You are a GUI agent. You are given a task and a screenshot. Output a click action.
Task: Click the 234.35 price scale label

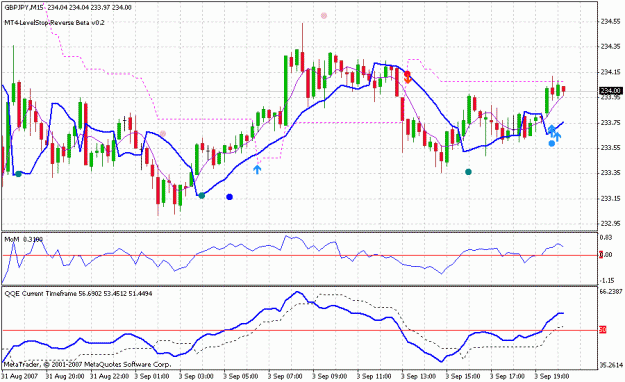[x=610, y=47]
